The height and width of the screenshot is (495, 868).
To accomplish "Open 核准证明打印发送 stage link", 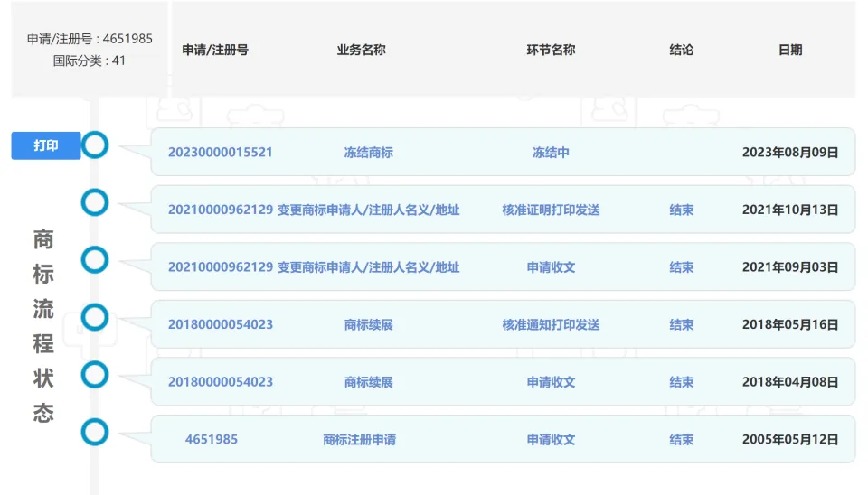I will coord(551,210).
